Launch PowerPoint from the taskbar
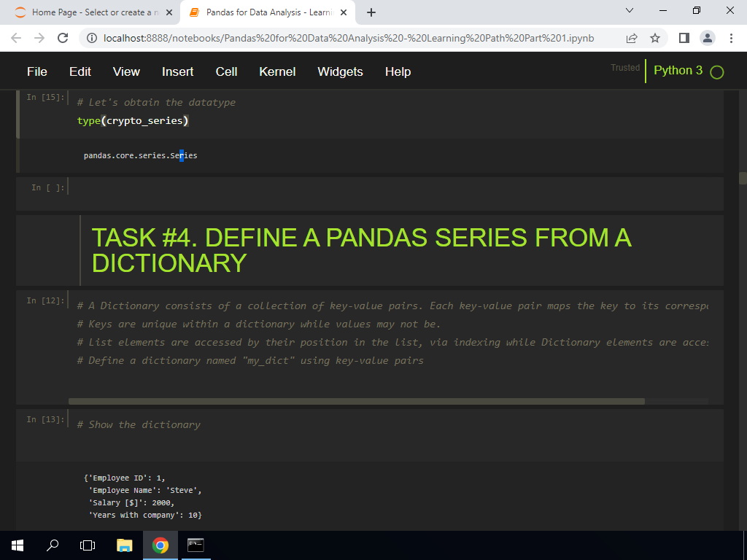Viewport: 747px width, 560px height. [x=196, y=545]
